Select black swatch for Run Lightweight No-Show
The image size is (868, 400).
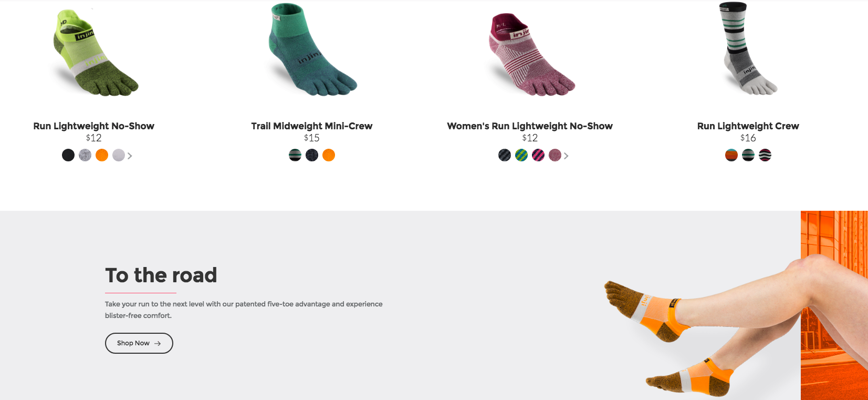tap(68, 155)
